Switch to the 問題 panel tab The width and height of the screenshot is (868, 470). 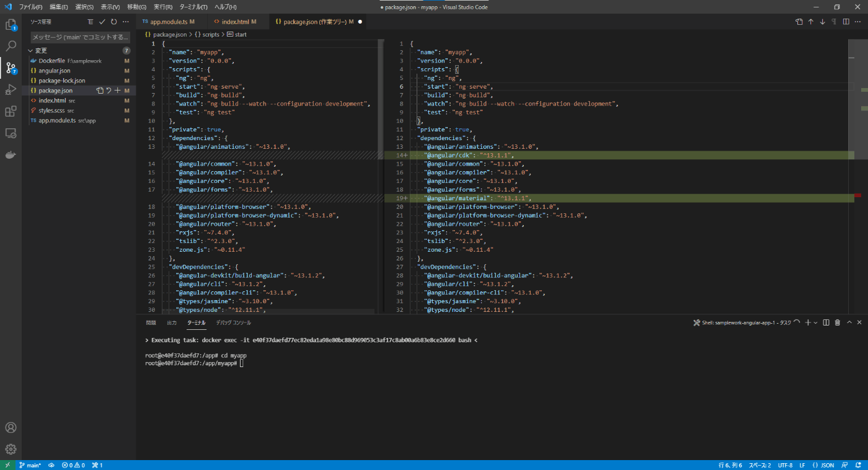click(151, 322)
